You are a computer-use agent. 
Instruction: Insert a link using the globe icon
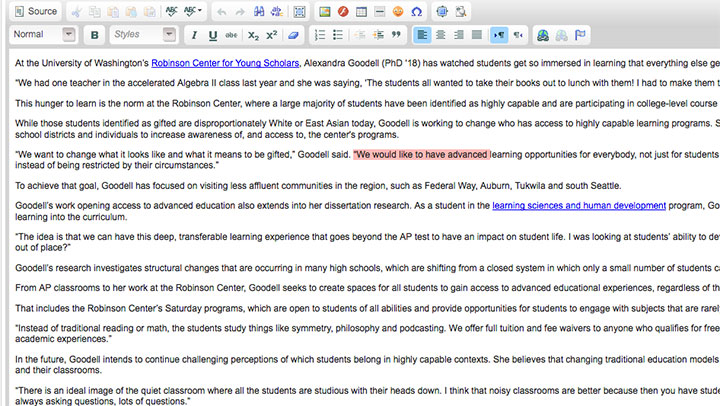542,35
